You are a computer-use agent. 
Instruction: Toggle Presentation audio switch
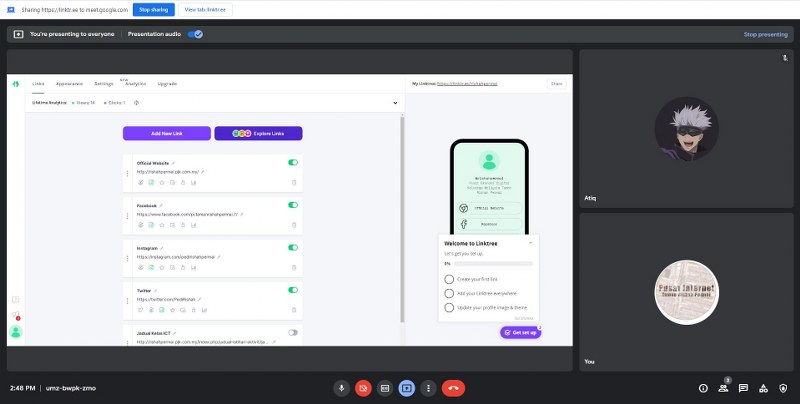coord(195,34)
